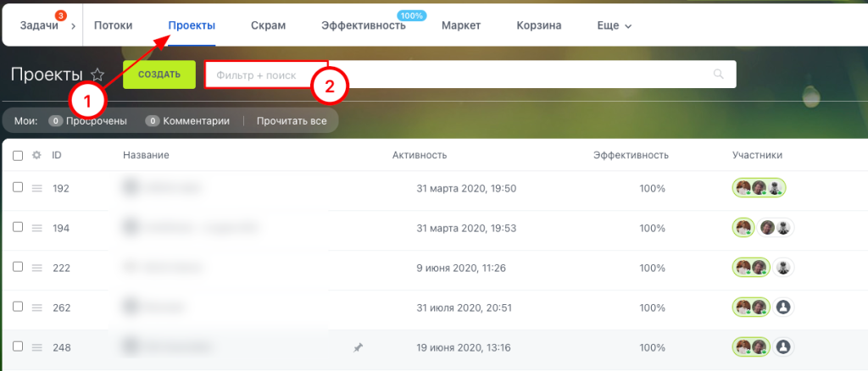Click the 100% badge above Эффективность
This screenshot has width=868, height=371.
(x=412, y=15)
